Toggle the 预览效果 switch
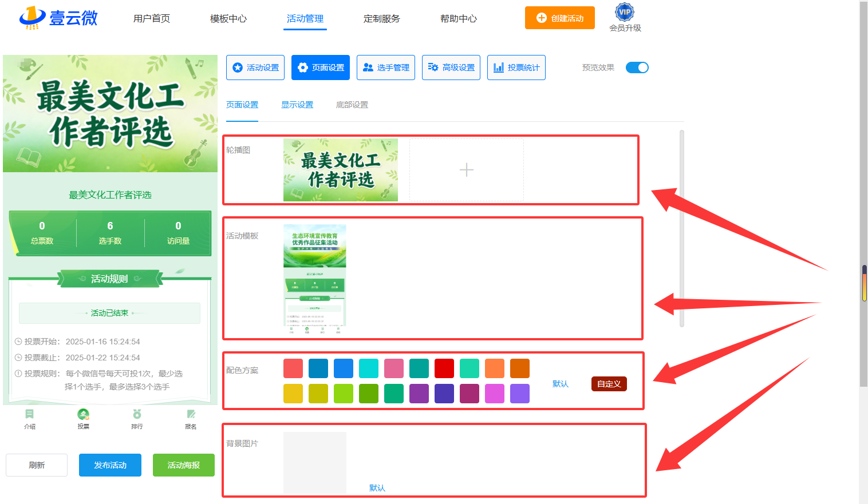The image size is (868, 504). 637,68
